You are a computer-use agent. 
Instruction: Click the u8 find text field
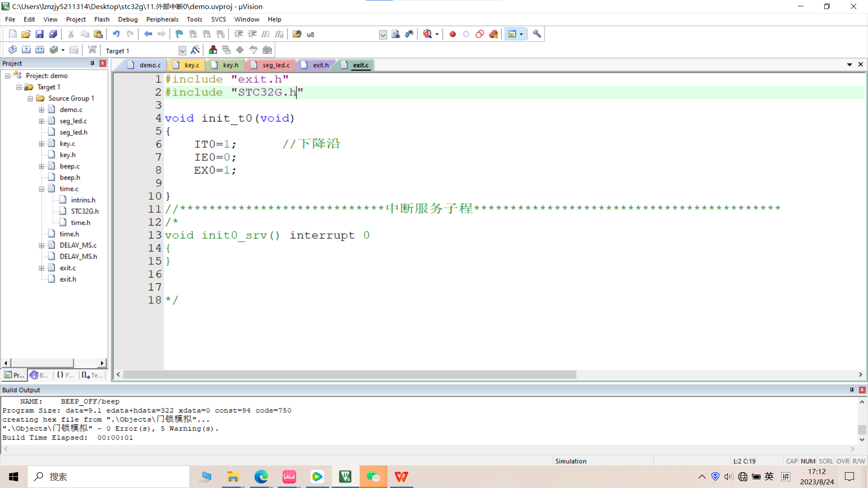point(342,34)
